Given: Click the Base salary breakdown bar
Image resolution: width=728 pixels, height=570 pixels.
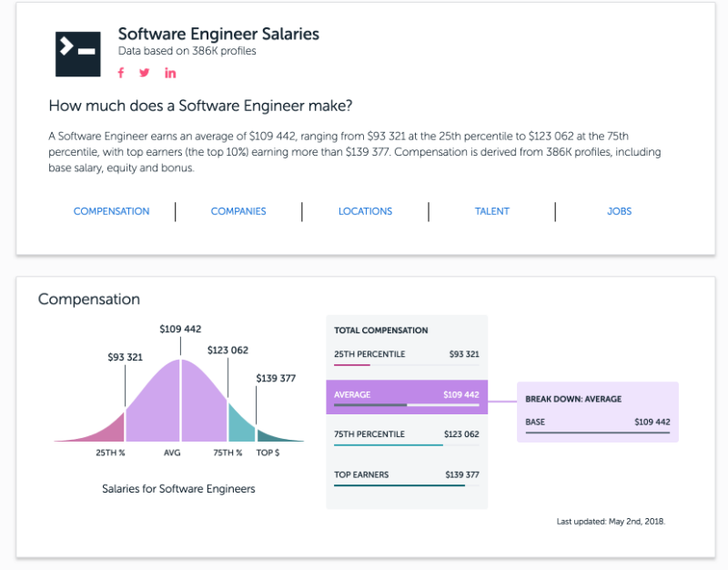Looking at the screenshot, I should (597, 433).
